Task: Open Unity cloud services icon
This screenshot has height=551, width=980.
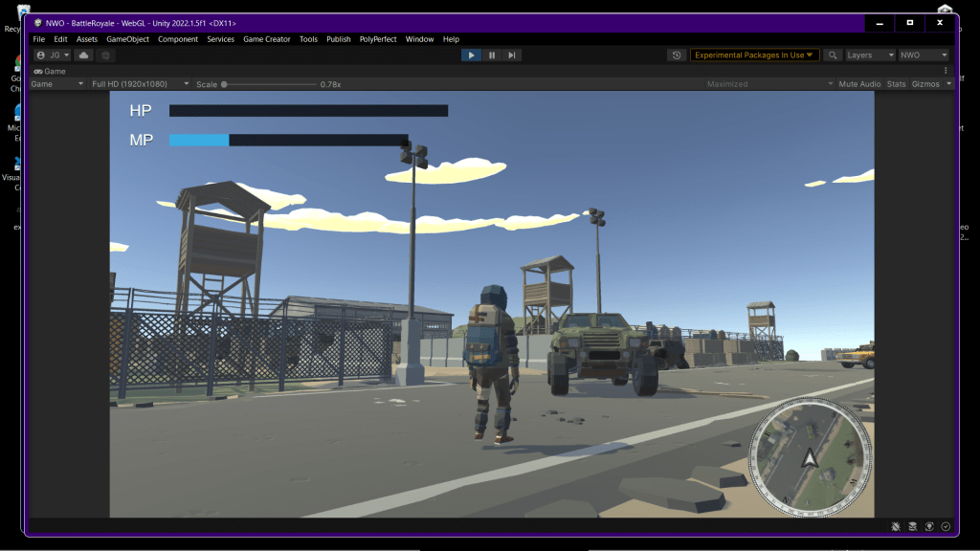Action: (x=84, y=55)
